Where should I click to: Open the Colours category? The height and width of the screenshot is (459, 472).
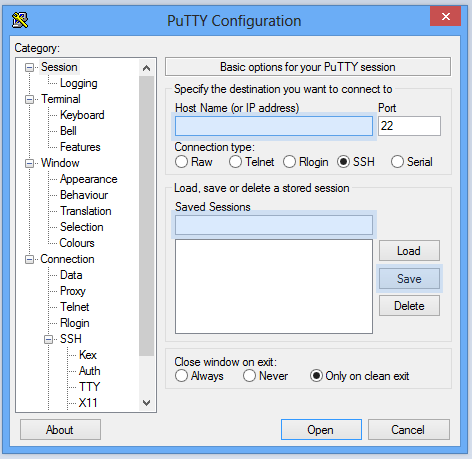(x=77, y=243)
